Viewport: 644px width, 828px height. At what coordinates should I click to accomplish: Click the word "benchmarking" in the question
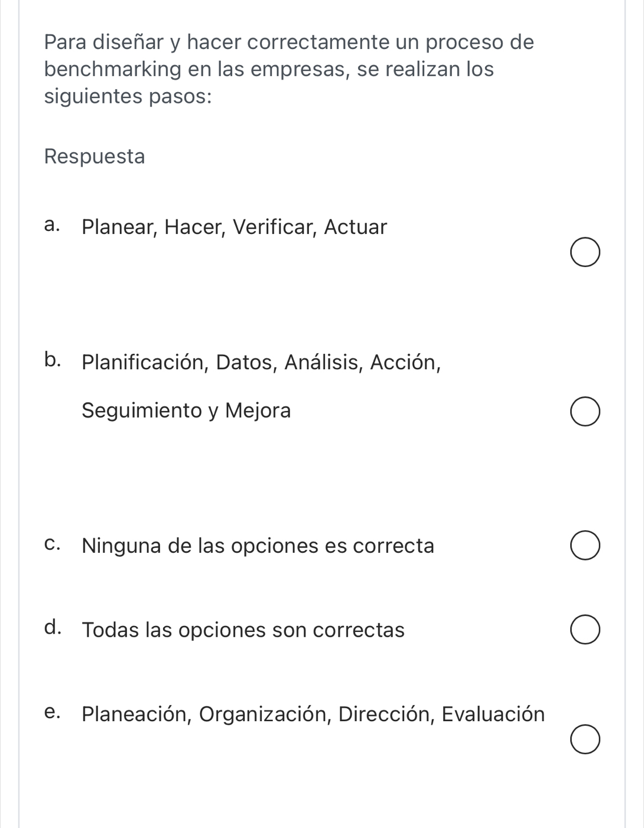pos(113,70)
